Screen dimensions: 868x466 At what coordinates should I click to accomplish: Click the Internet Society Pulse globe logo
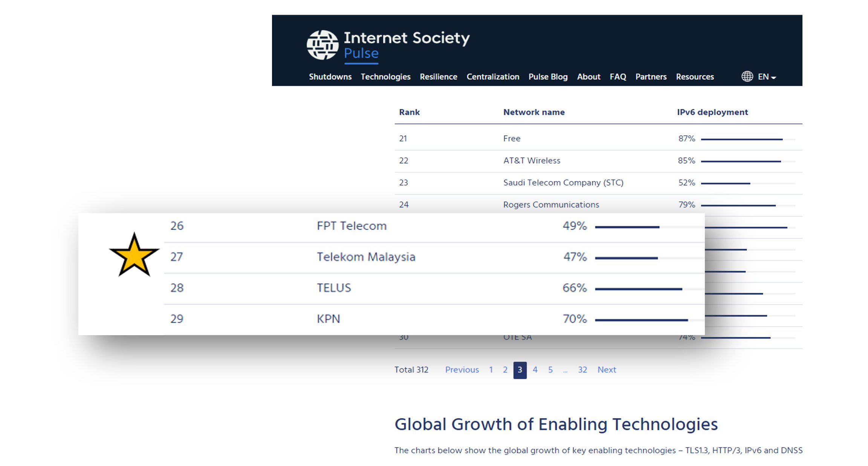(x=324, y=45)
